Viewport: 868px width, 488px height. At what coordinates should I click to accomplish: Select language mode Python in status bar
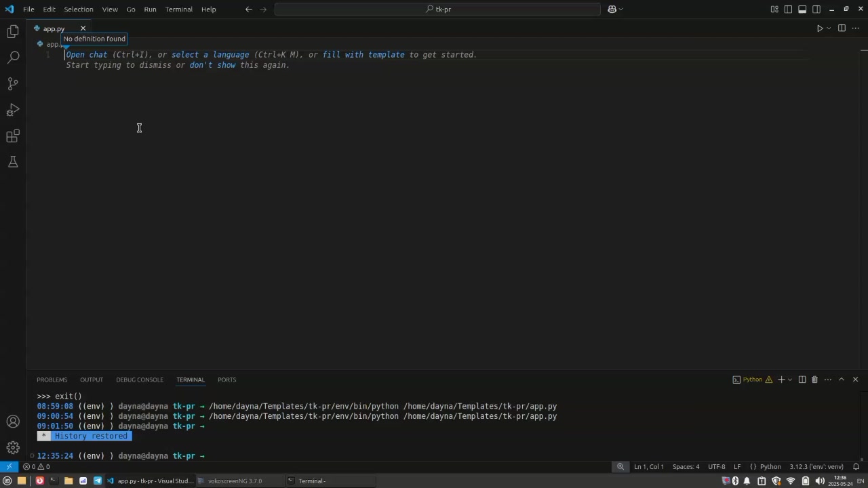[x=770, y=467]
